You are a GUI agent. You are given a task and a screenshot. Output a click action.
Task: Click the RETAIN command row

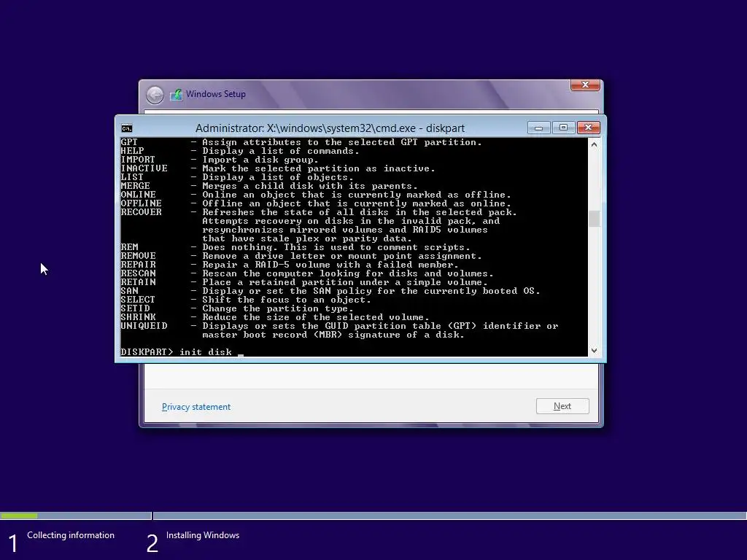point(304,282)
